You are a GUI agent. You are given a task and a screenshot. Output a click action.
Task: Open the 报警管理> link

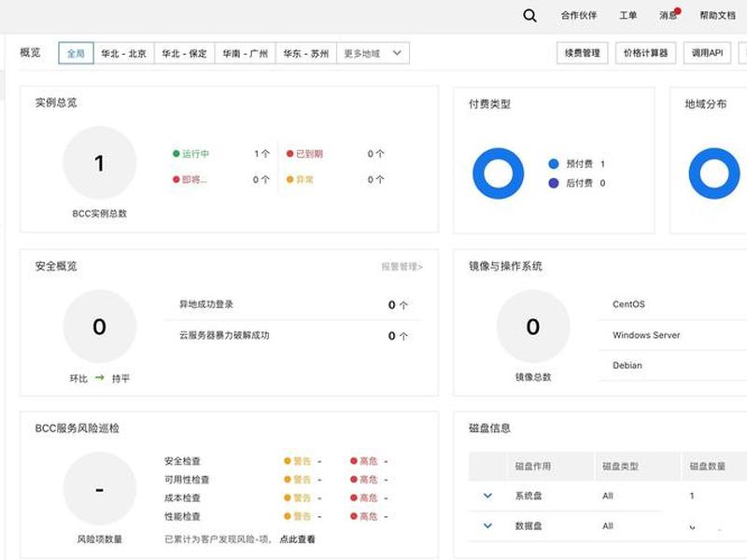[402, 267]
